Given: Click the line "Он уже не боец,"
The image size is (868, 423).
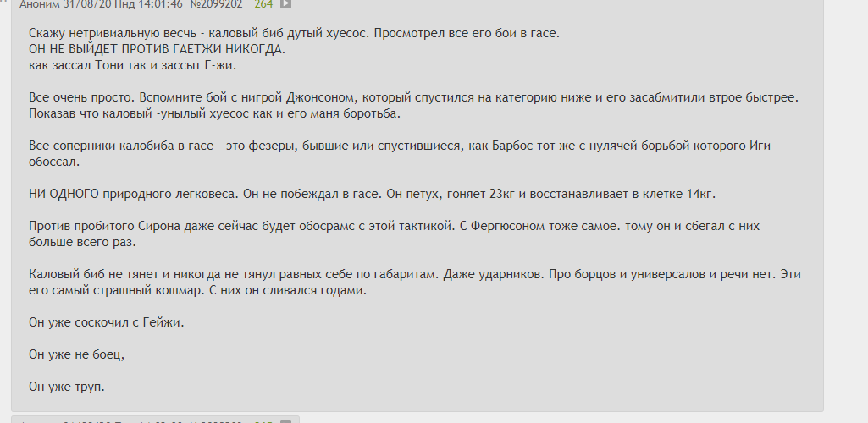Looking at the screenshot, I should (x=76, y=354).
